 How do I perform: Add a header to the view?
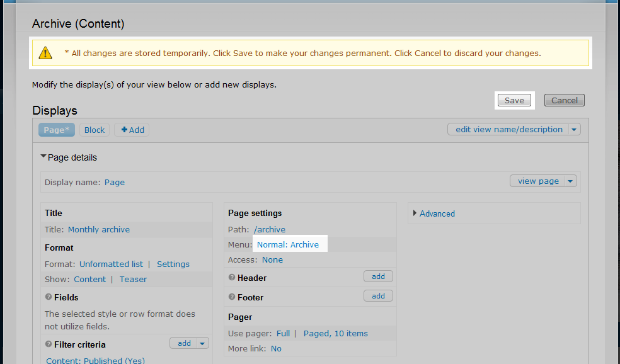378,276
